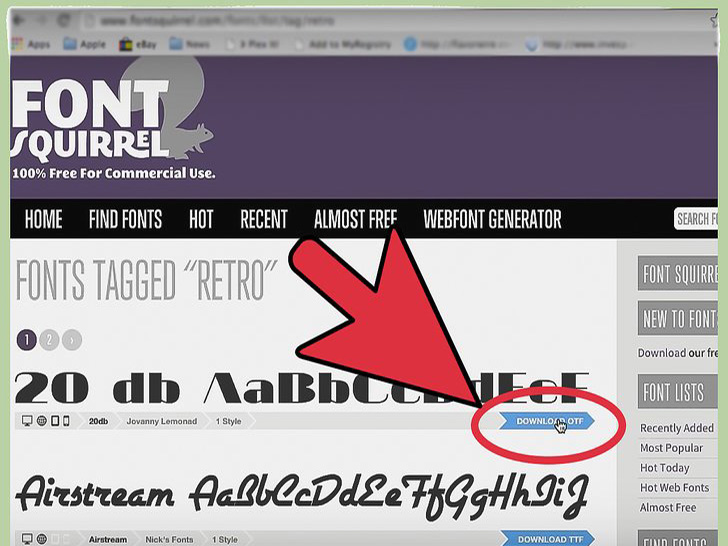Open the Most Popular list link
This screenshot has height=546, width=728.
point(671,448)
